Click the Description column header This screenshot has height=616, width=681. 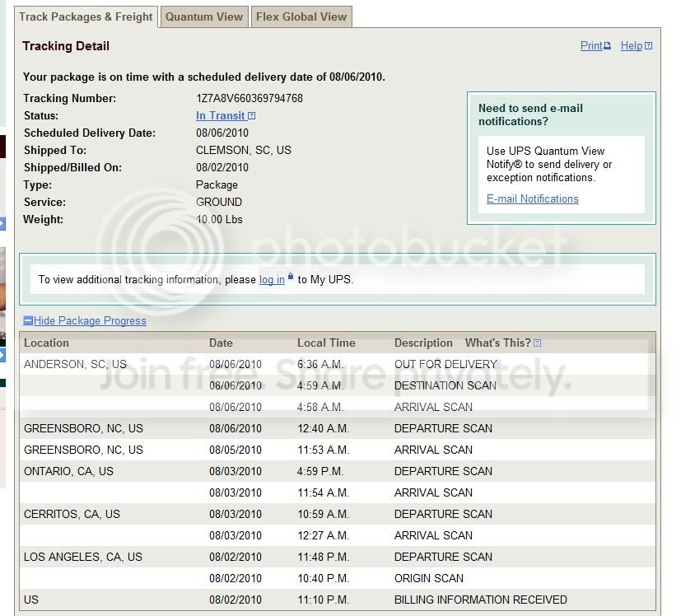[x=423, y=343]
